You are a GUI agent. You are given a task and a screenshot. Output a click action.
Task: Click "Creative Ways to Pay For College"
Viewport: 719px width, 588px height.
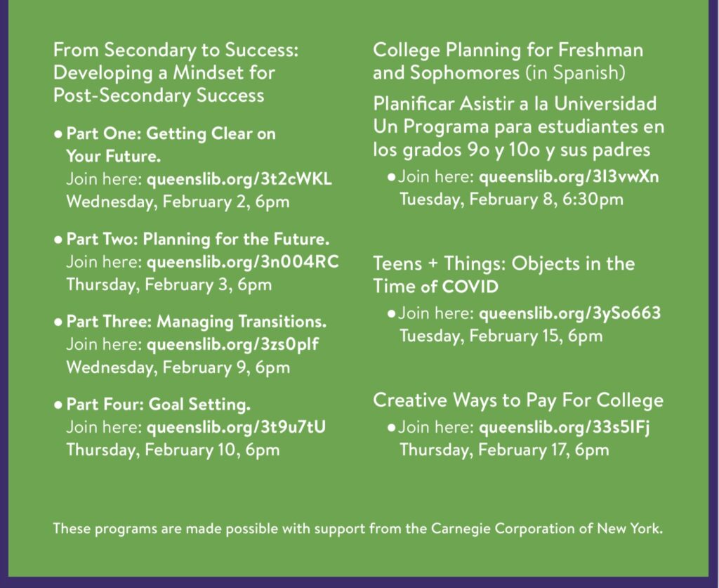click(518, 400)
